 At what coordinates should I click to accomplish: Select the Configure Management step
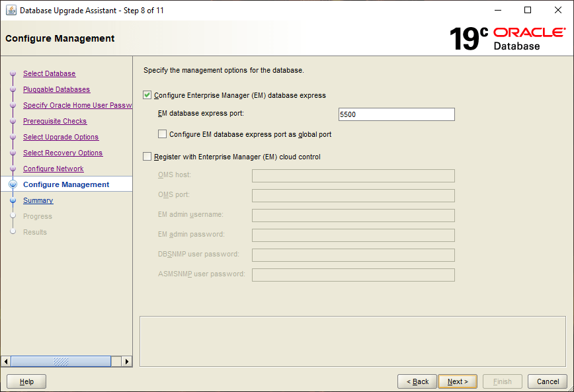coord(66,184)
